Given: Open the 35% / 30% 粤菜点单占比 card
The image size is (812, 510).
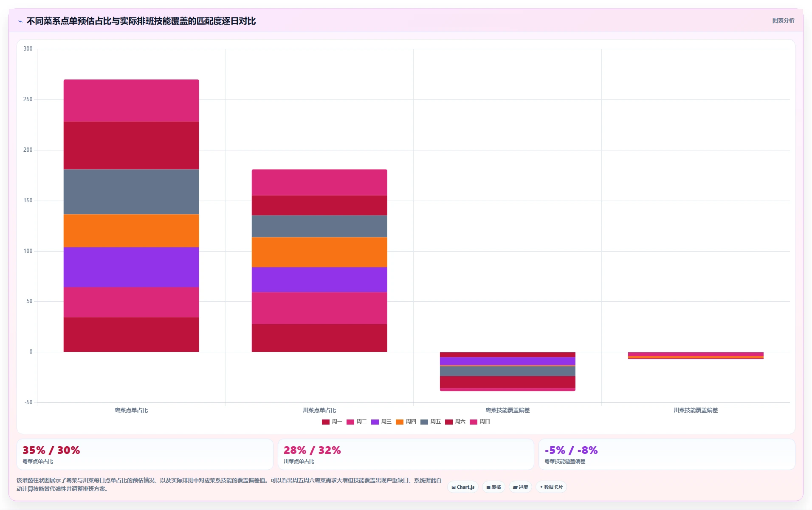Looking at the screenshot, I should tap(145, 454).
